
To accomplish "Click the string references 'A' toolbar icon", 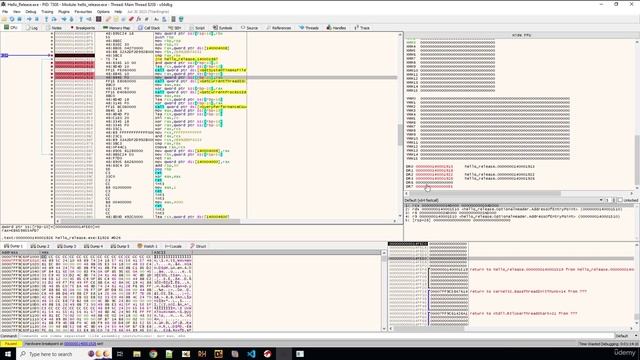I will (x=156, y=19).
